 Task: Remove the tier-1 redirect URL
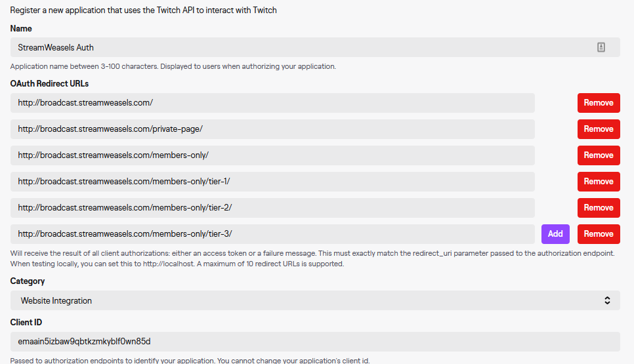click(599, 182)
